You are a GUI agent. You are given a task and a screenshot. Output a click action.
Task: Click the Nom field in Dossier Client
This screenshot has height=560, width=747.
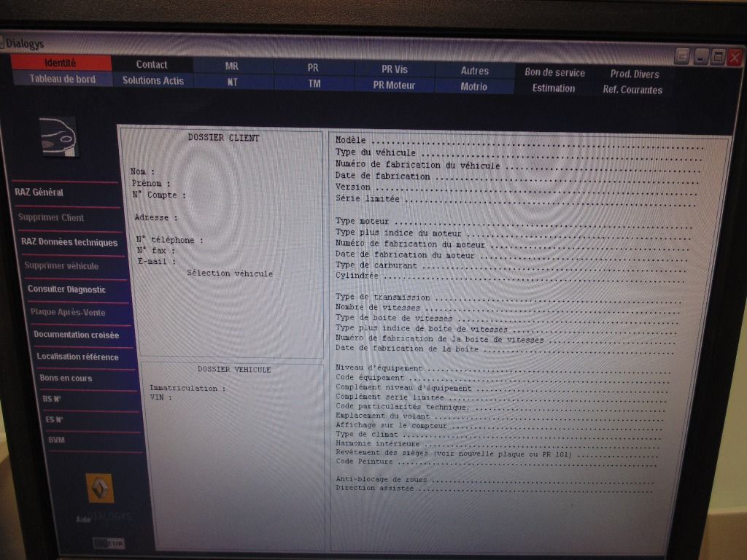tap(142, 171)
